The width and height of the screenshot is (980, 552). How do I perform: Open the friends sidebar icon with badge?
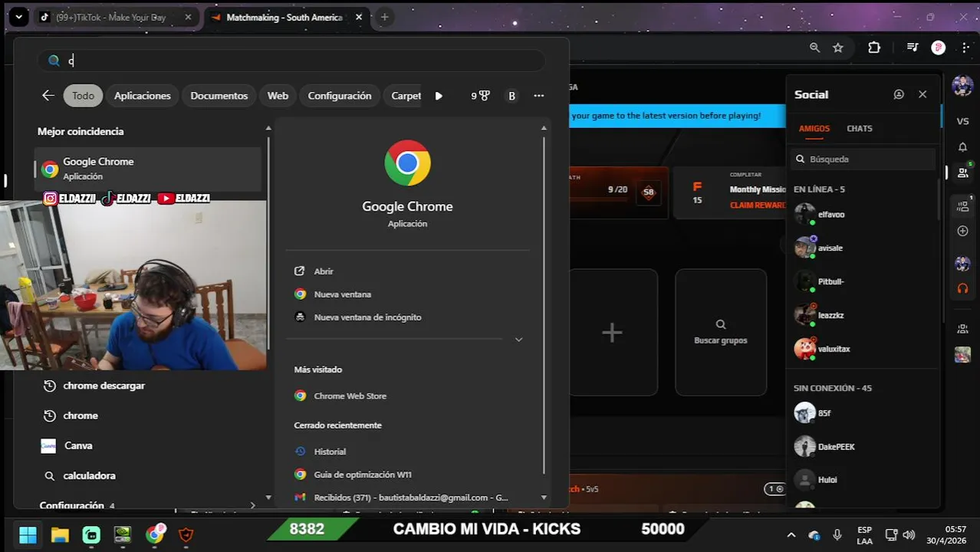tap(963, 172)
